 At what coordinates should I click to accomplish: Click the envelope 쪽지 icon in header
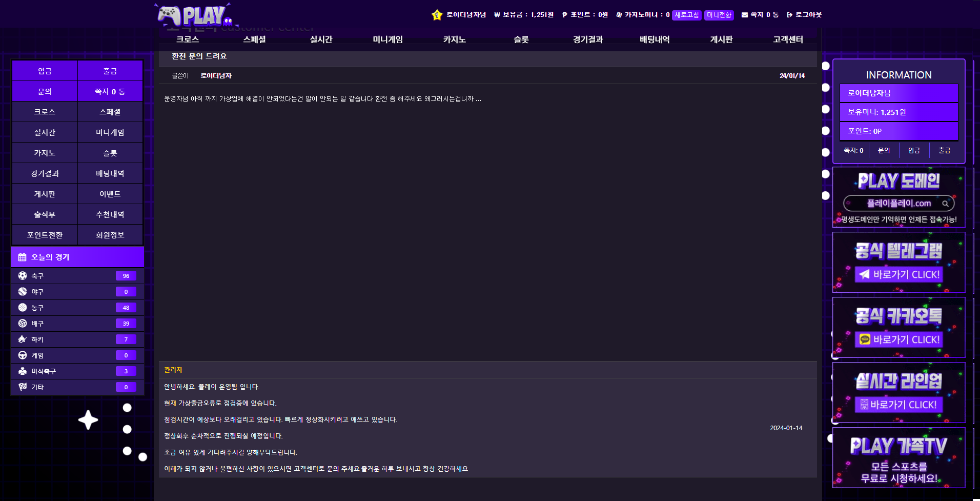click(744, 15)
